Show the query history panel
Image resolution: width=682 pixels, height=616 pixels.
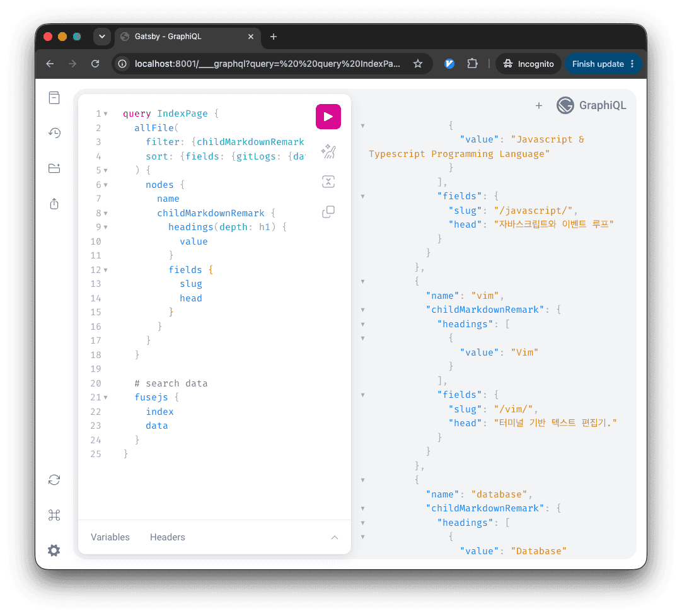tap(54, 132)
